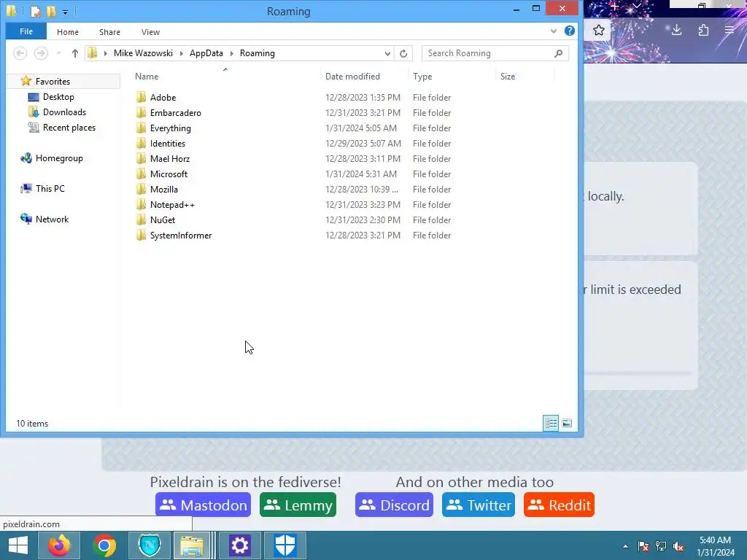The width and height of the screenshot is (747, 560).
Task: Open the Adobe folder
Action: tap(163, 98)
